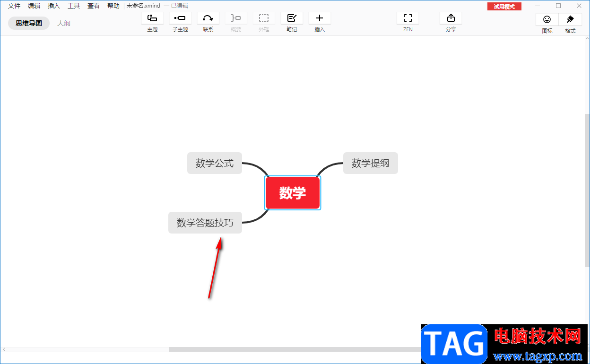The height and width of the screenshot is (364, 590).
Task: Switch to 思维导图 view tab
Action: click(29, 23)
